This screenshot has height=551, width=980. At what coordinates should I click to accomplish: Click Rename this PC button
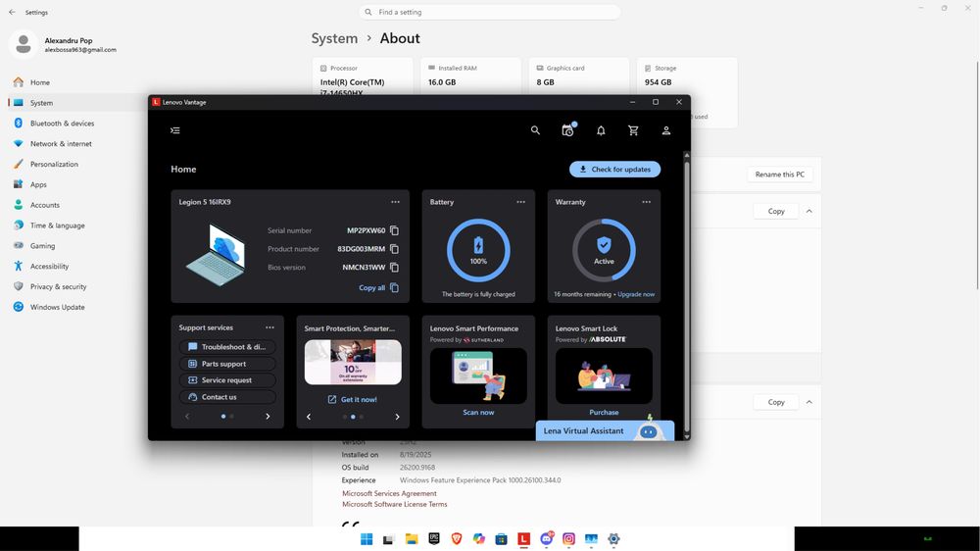pyautogui.click(x=779, y=175)
